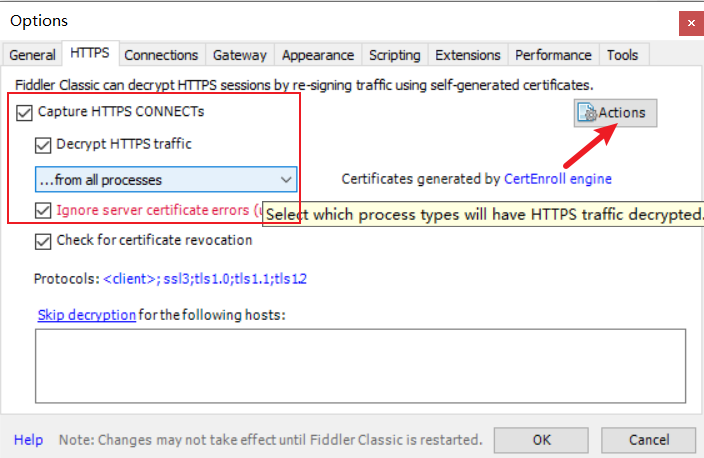Select the Performance tab
Viewport: 704px width, 458px height.
point(553,55)
